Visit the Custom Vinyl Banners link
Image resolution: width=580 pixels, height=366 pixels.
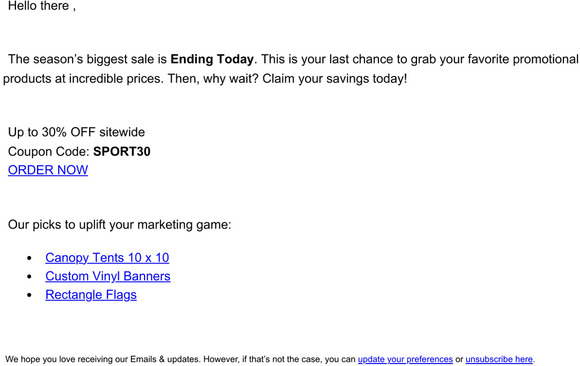click(108, 276)
